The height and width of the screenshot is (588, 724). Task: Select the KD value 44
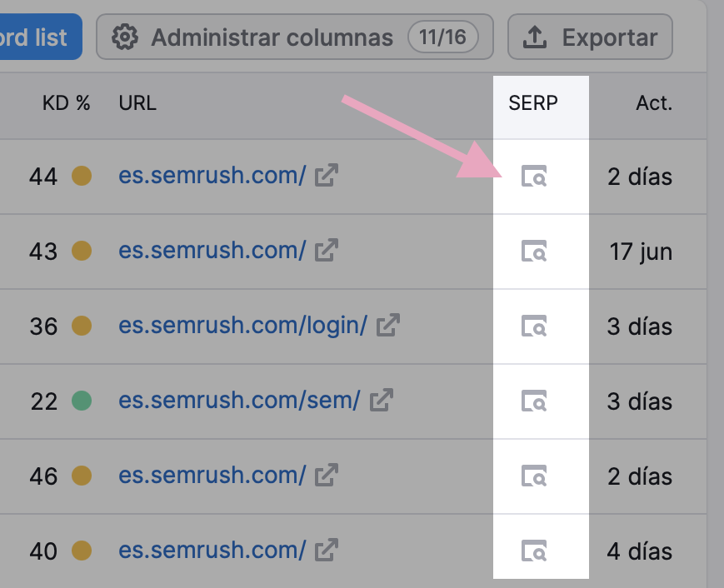click(x=43, y=177)
